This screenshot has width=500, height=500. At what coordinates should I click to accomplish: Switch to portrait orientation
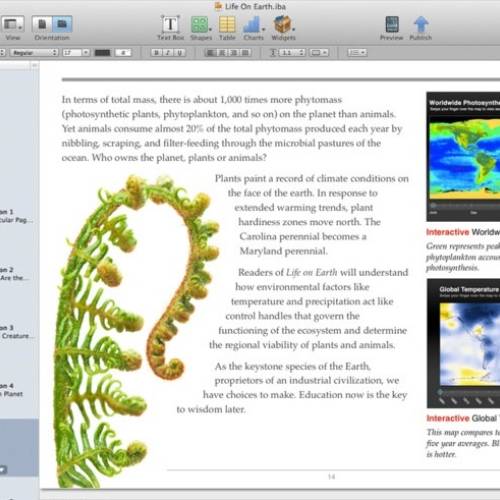click(x=42, y=24)
